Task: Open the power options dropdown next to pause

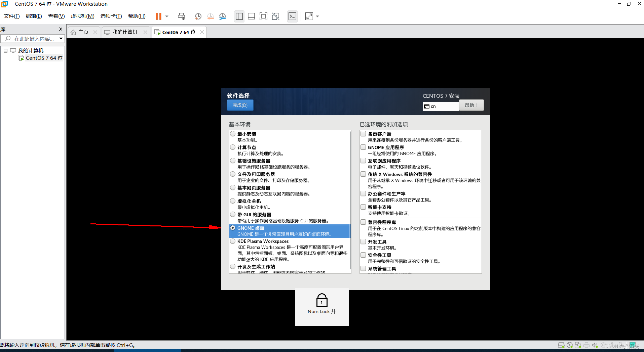Action: (167, 16)
